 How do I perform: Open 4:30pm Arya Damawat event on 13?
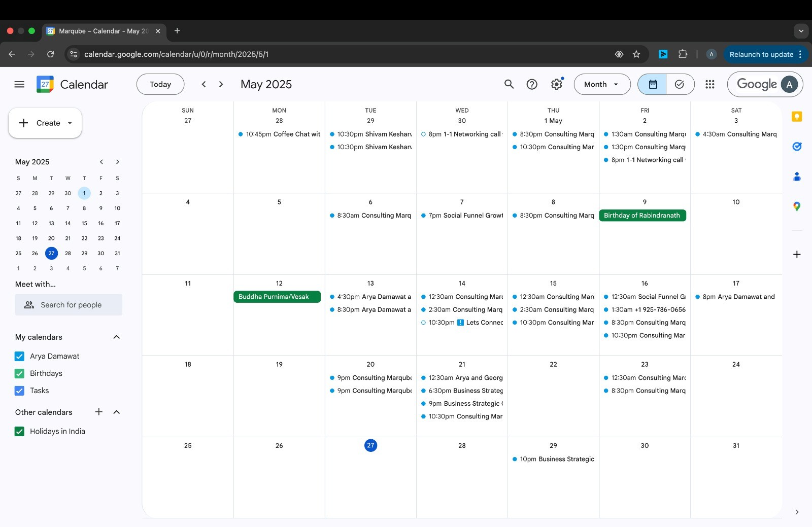tap(370, 297)
